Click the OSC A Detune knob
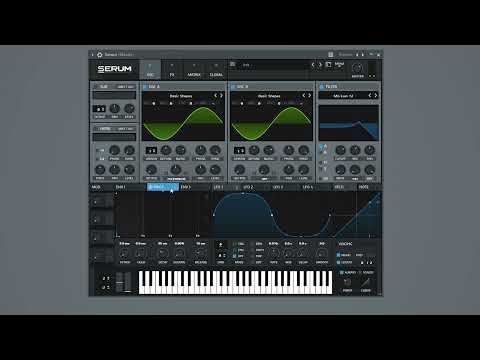The width and height of the screenshot is (480, 360). click(166, 150)
